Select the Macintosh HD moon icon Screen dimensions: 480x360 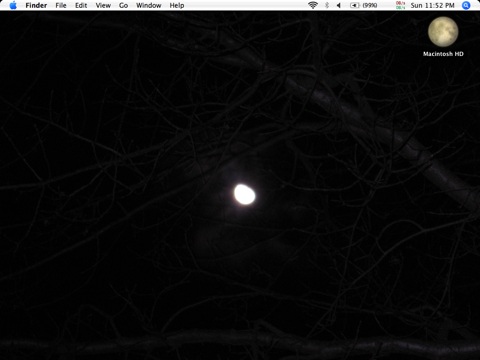(x=443, y=32)
